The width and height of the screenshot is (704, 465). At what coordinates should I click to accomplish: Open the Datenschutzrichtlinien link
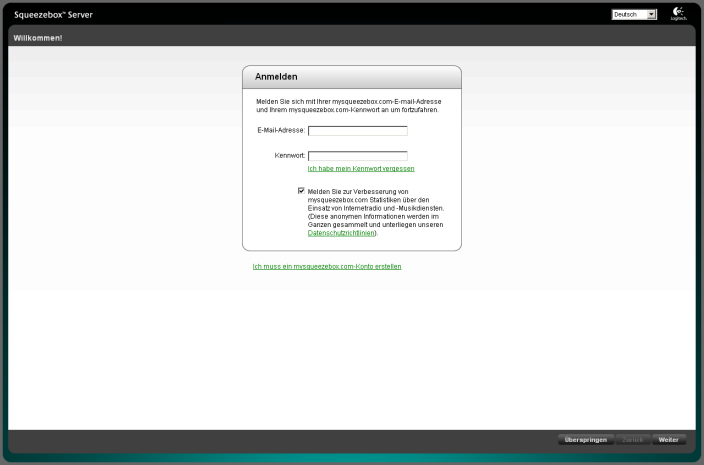[x=340, y=233]
